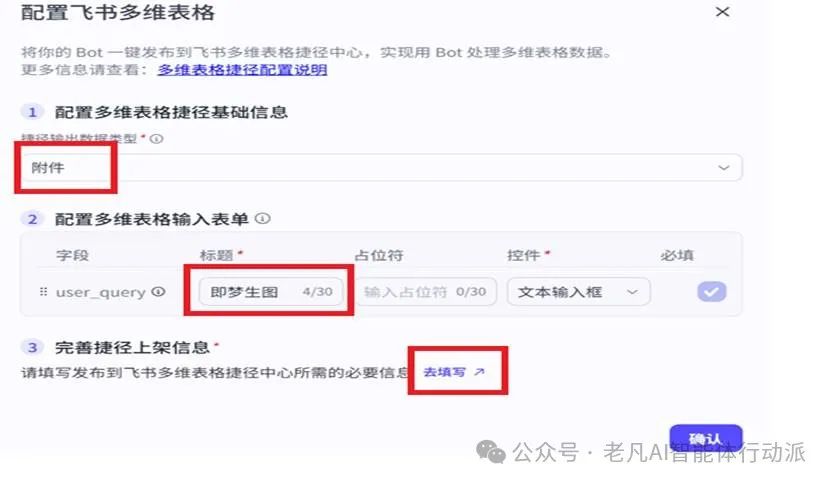Click the arrow icon beside 去填写
The image size is (832, 485).
(x=479, y=372)
